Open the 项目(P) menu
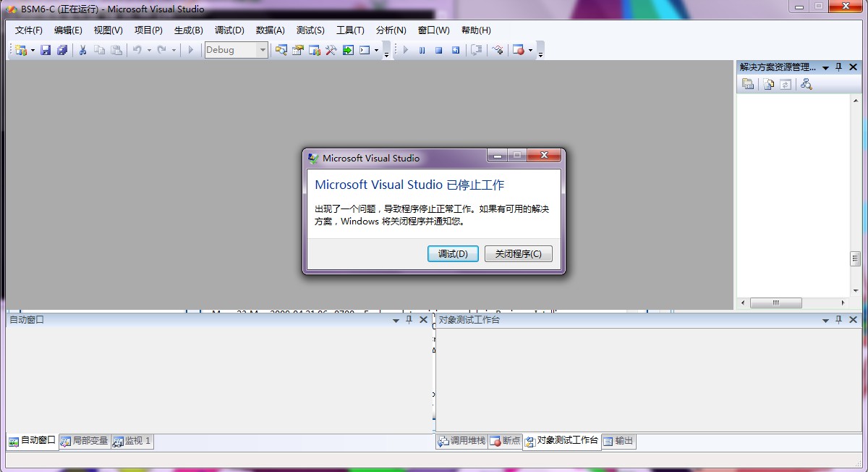868x472 pixels. pyautogui.click(x=148, y=30)
